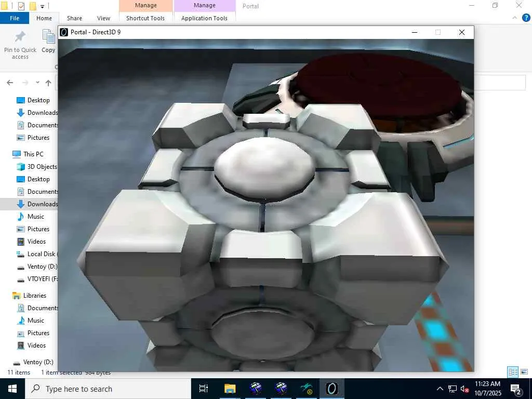
Task: Click the Explorer forward arrow
Action: [x=25, y=83]
